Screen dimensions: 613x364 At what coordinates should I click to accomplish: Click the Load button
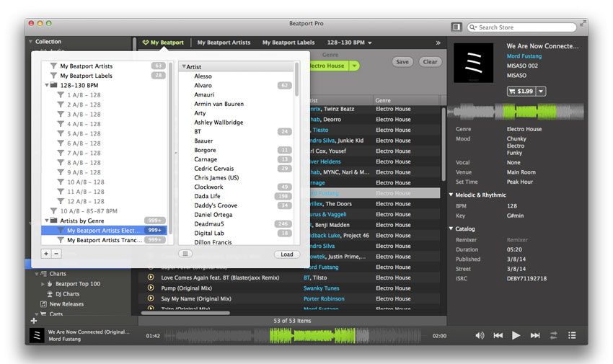click(x=286, y=254)
